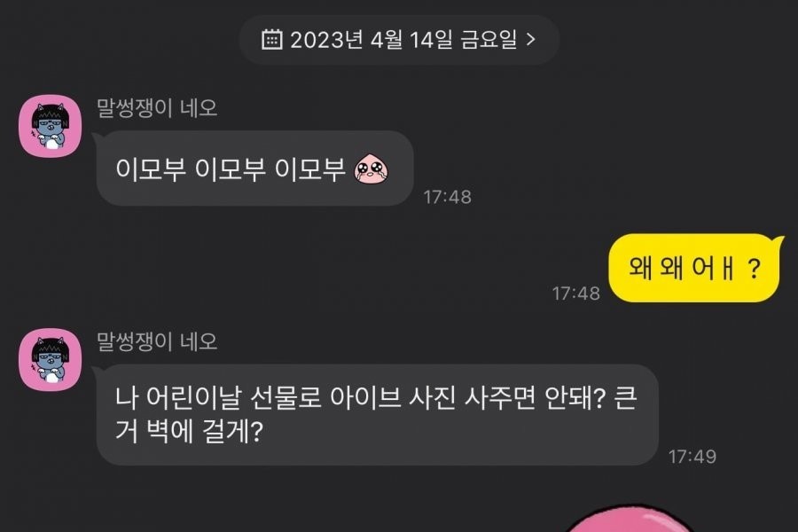
Task: Expand the chevron arrow beside the date
Action: (x=530, y=39)
